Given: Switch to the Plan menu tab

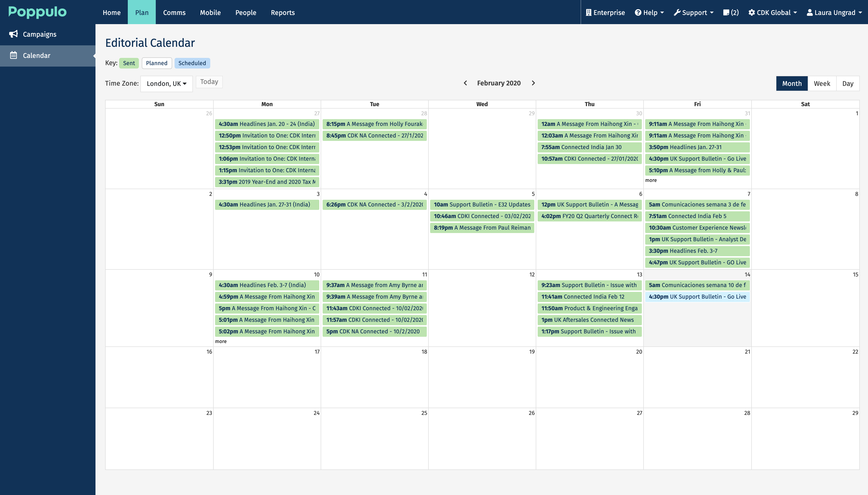Looking at the screenshot, I should (x=142, y=12).
